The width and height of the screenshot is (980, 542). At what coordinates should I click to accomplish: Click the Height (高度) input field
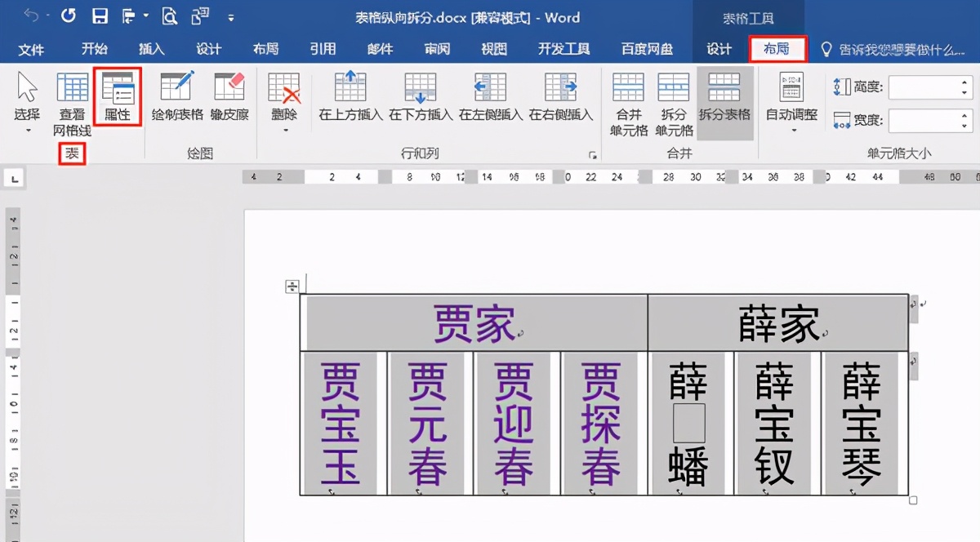[923, 87]
